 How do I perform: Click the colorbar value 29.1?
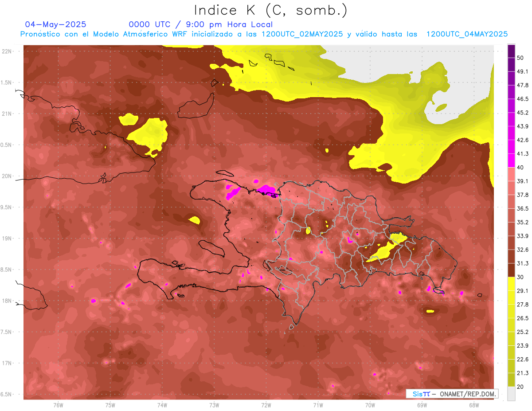523,291
